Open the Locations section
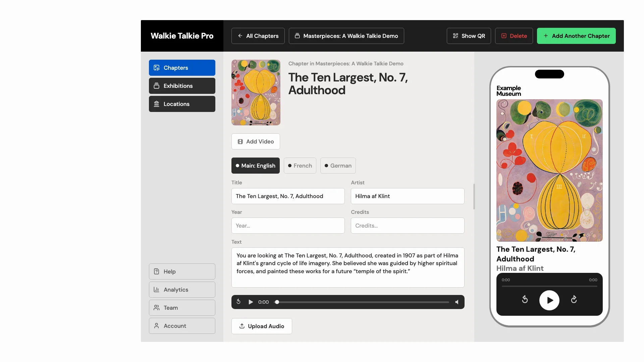The height and width of the screenshot is (362, 644). click(182, 104)
